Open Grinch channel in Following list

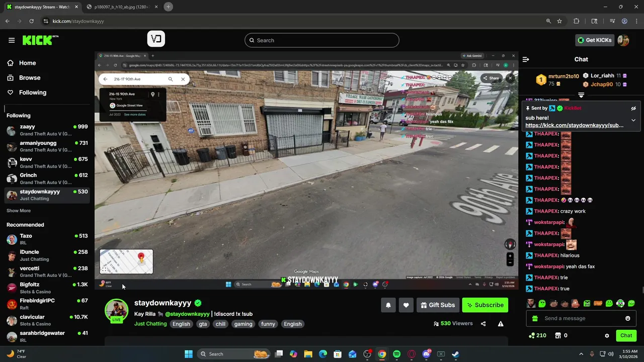click(47, 178)
